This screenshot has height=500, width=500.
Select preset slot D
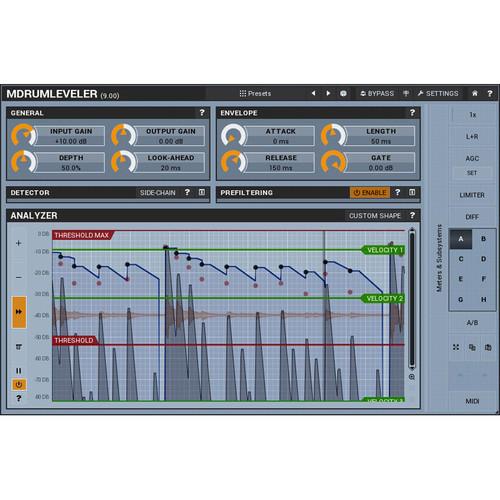(x=483, y=259)
